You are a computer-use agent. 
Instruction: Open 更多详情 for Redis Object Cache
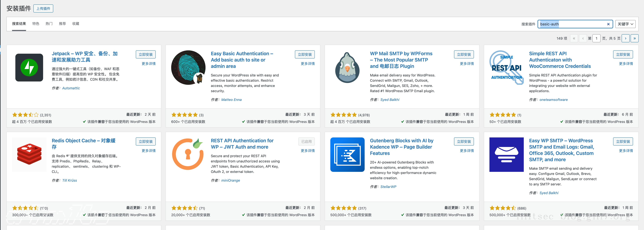click(x=149, y=151)
